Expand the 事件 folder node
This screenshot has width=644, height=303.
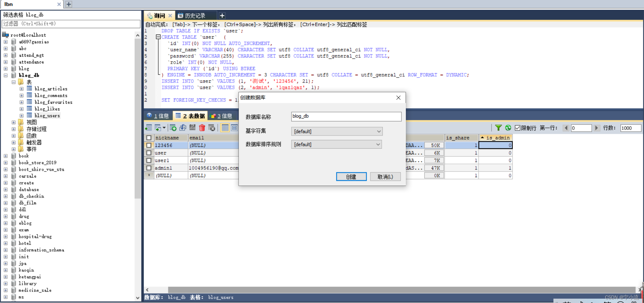pos(14,149)
